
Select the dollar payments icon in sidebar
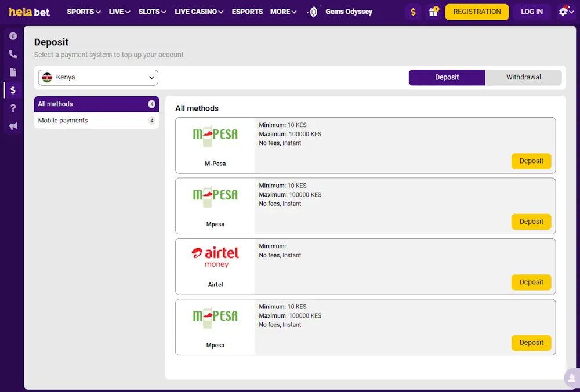(x=13, y=90)
